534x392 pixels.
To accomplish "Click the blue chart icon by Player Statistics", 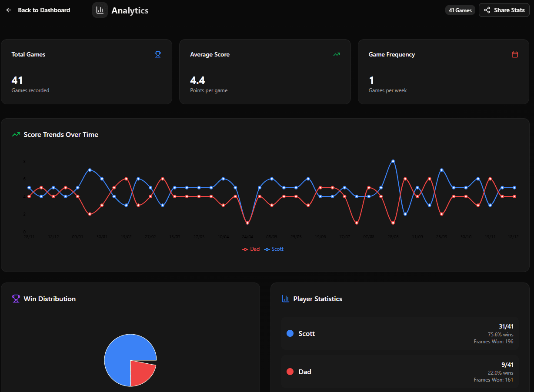I will (x=286, y=299).
